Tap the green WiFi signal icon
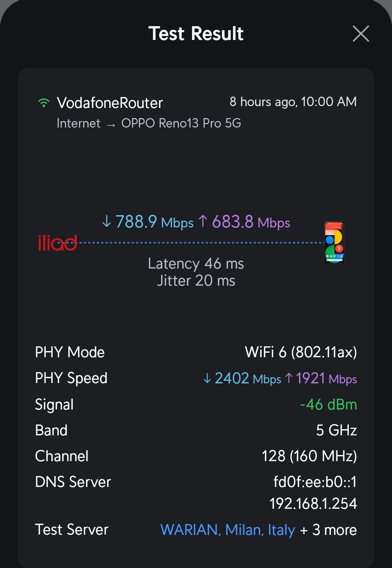392x568 pixels. [44, 103]
